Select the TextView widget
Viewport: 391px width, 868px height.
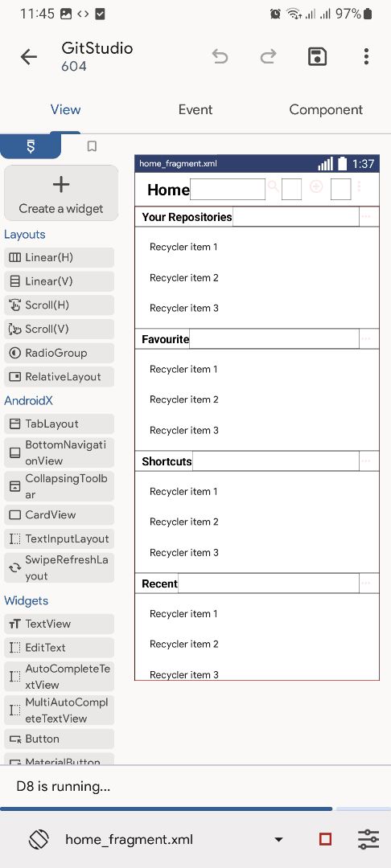click(x=59, y=624)
